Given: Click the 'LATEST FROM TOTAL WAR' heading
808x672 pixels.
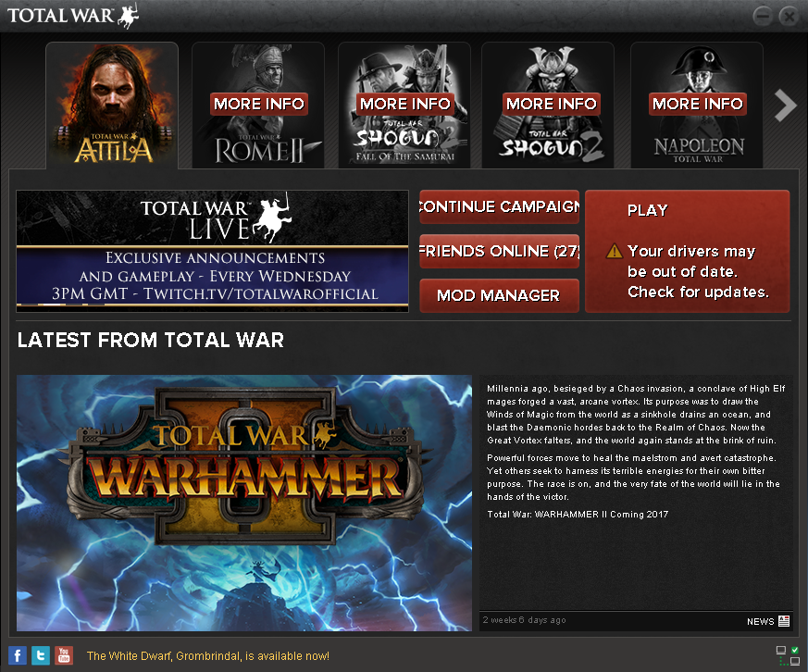Looking at the screenshot, I should (x=151, y=340).
